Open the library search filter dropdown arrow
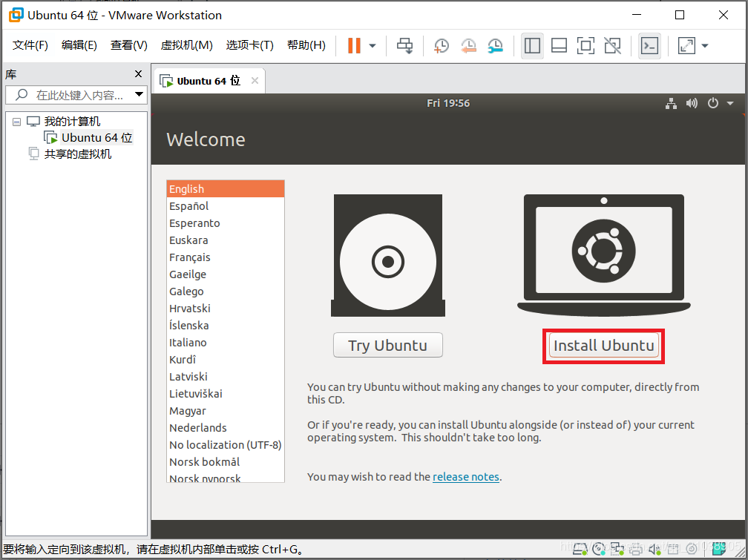This screenshot has width=748, height=560. [140, 94]
